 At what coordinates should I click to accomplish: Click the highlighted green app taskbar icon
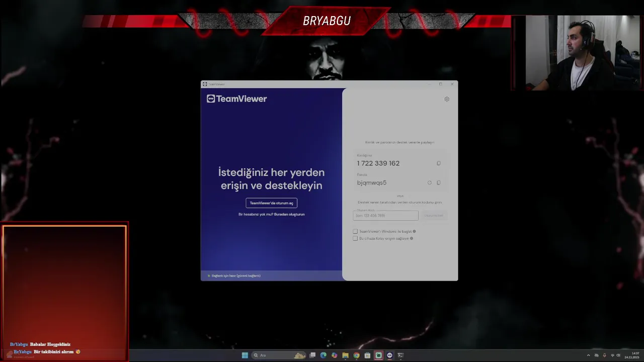[378, 355]
